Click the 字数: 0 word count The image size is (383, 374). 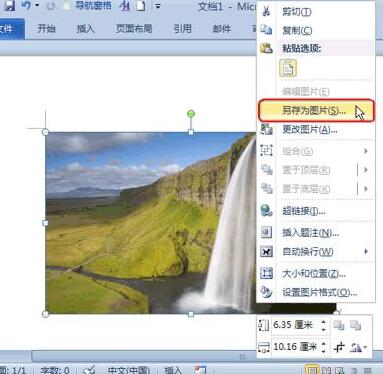pos(54,370)
